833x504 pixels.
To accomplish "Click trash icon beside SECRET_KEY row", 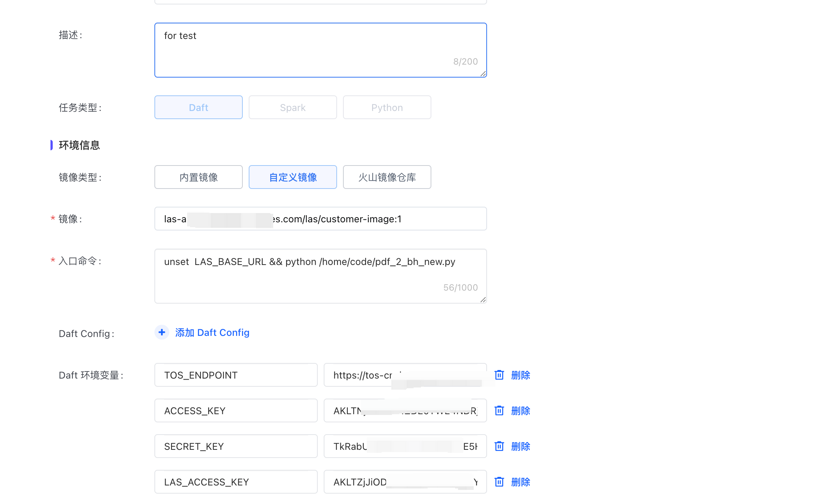I will (499, 446).
